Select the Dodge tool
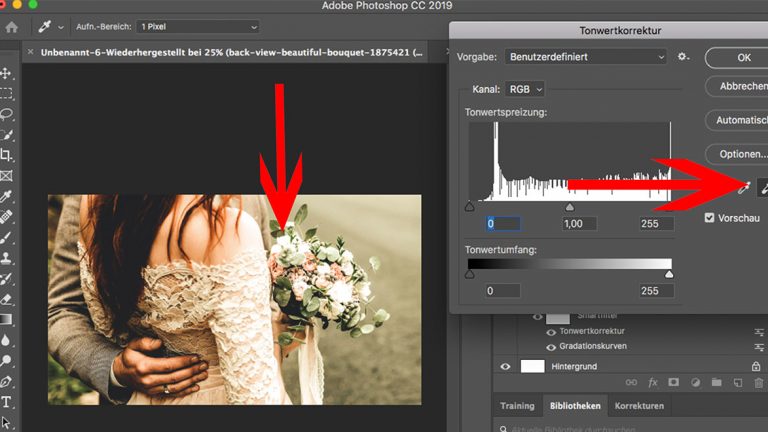The width and height of the screenshot is (768, 432). pos(6,361)
